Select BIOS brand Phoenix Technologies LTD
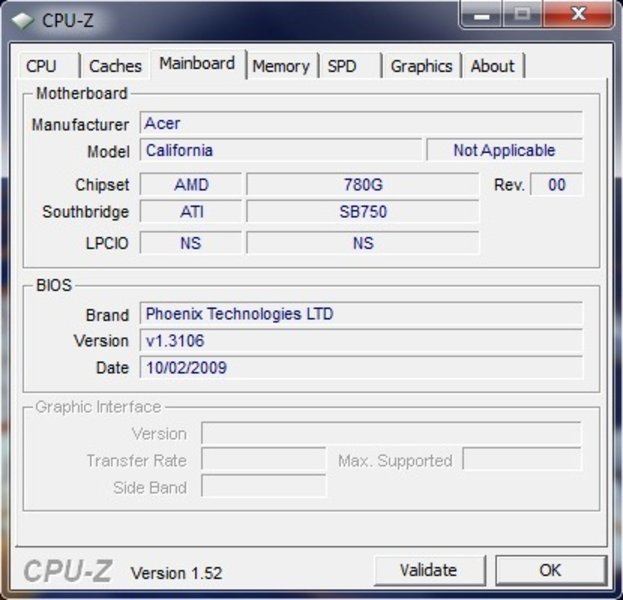The width and height of the screenshot is (623, 600). 361,314
